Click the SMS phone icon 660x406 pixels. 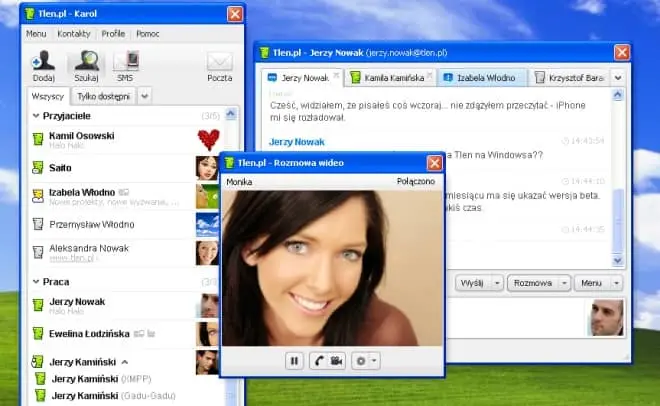(x=127, y=65)
